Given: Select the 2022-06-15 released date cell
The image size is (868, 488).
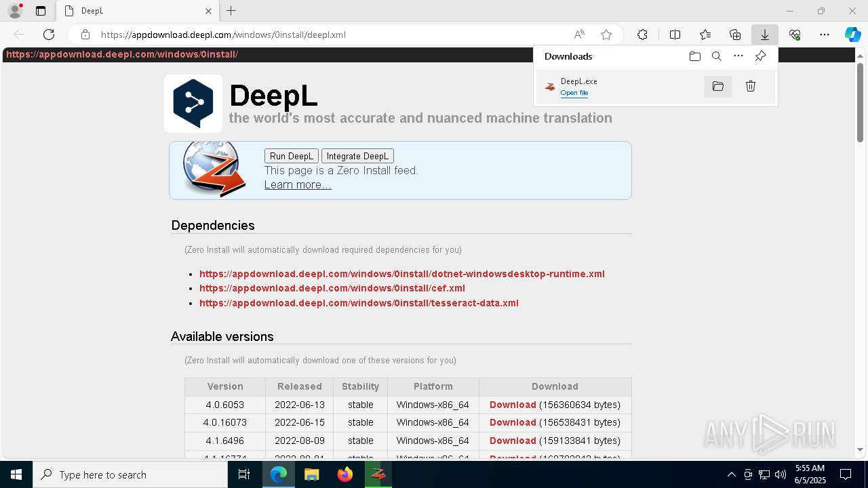Looking at the screenshot, I should point(300,422).
